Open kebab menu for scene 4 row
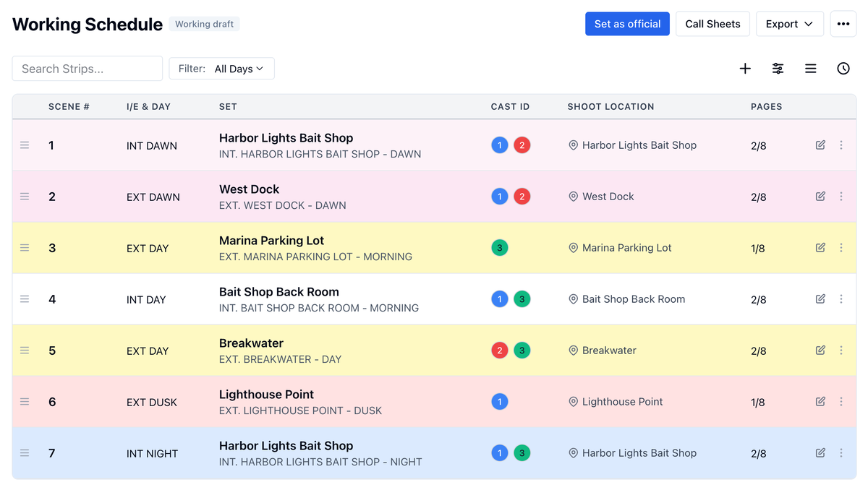Screen dimensions: 868x490 pyautogui.click(x=841, y=299)
